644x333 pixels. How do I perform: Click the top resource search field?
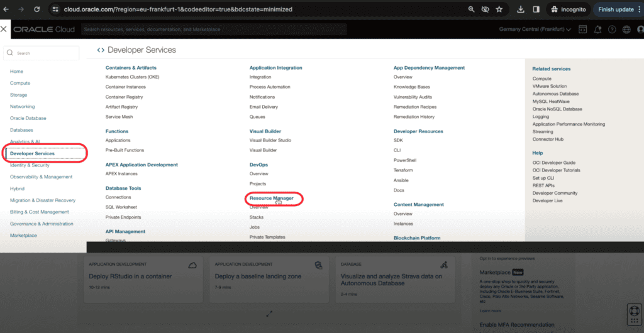(x=214, y=30)
